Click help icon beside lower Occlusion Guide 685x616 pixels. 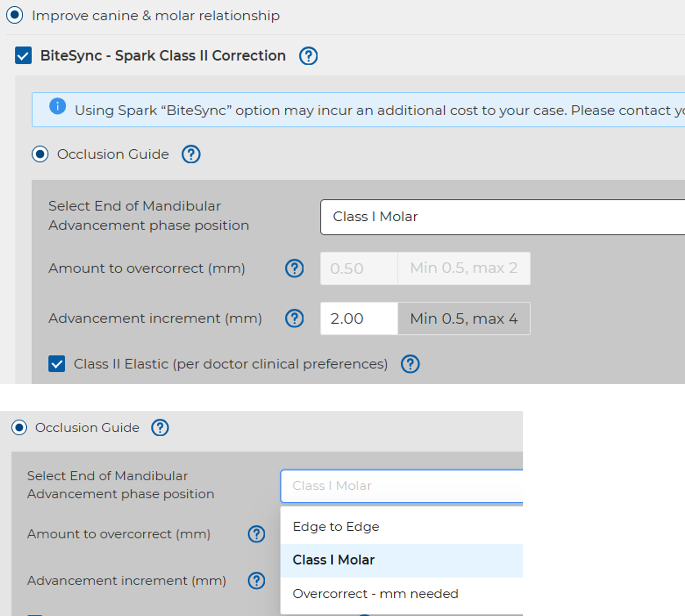pos(160,428)
